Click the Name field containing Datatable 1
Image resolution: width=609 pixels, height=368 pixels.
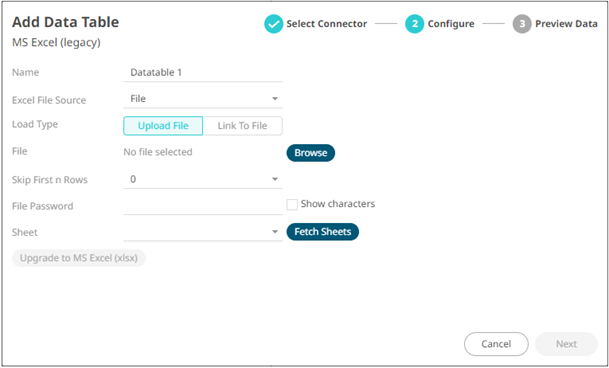click(203, 73)
